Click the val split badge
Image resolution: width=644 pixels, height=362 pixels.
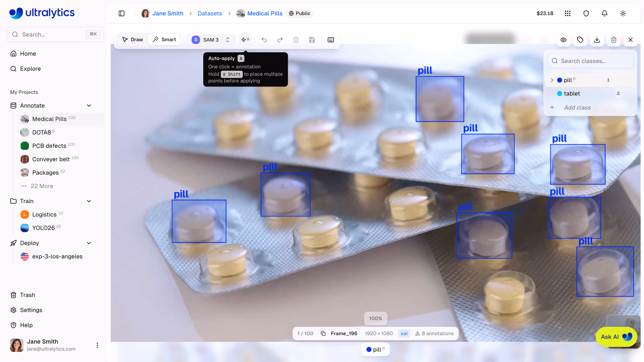(404, 334)
